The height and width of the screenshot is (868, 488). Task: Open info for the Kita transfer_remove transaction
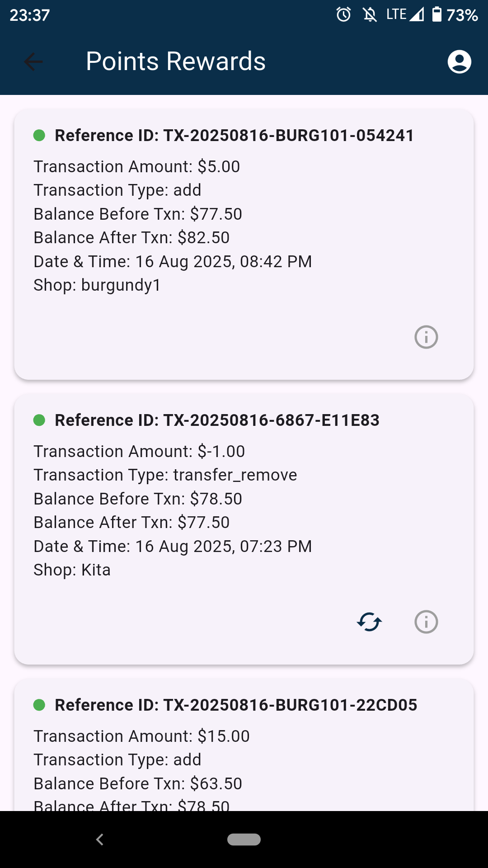click(426, 622)
